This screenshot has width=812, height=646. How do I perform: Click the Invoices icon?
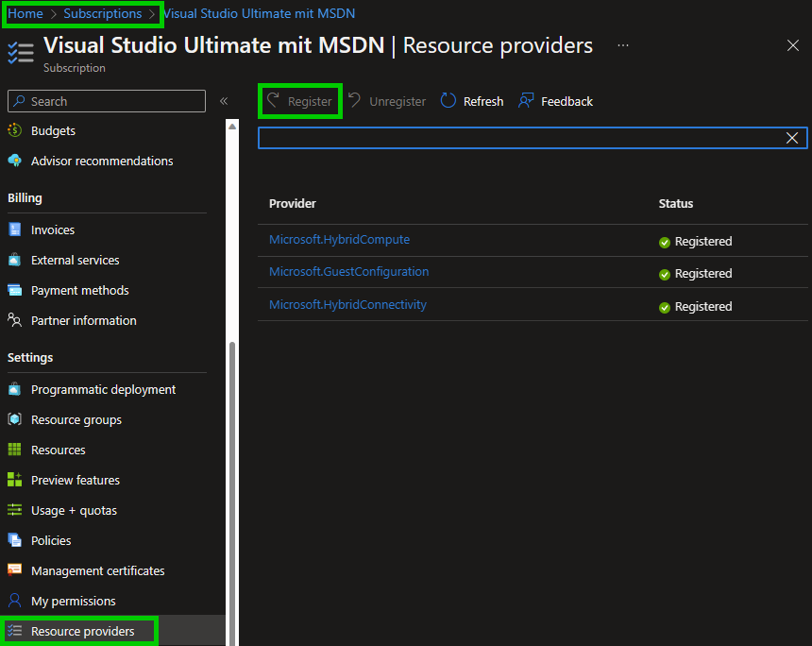point(14,229)
